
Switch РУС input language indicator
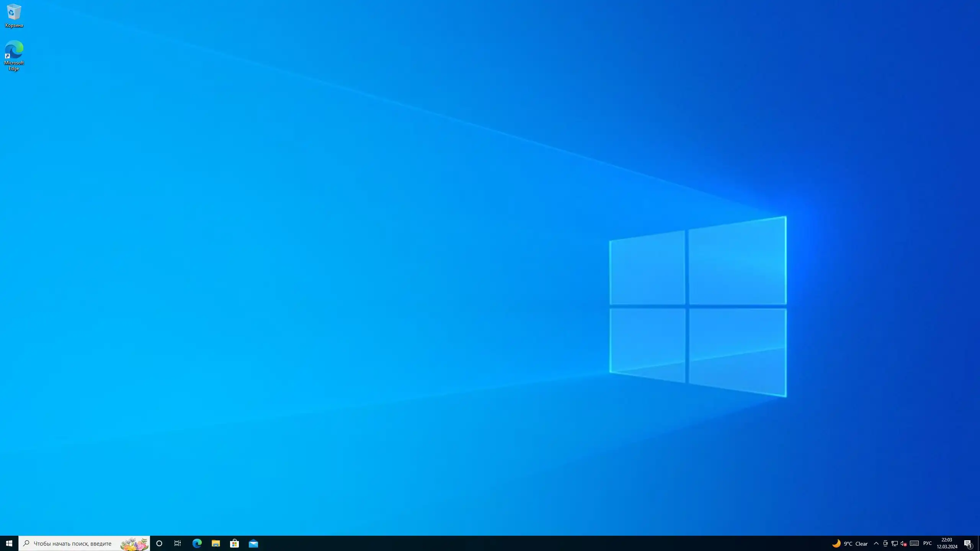[927, 543]
